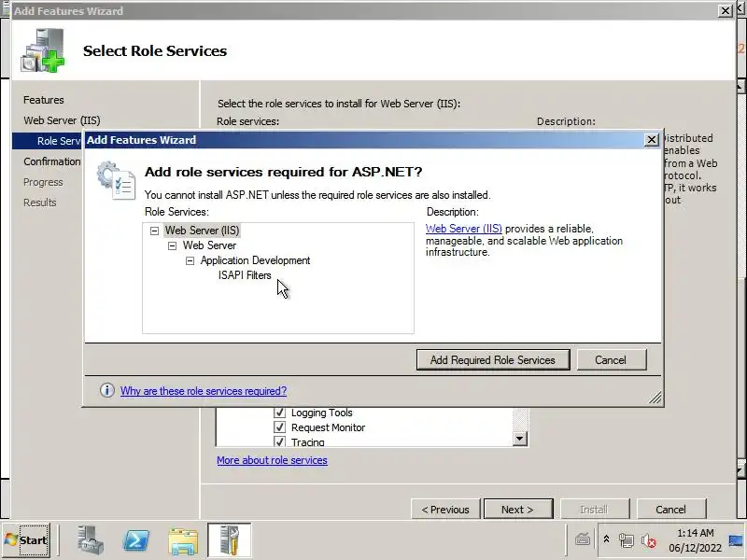747x560 pixels.
Task: Click the wizard's bottom Cancel button
Action: pos(670,510)
